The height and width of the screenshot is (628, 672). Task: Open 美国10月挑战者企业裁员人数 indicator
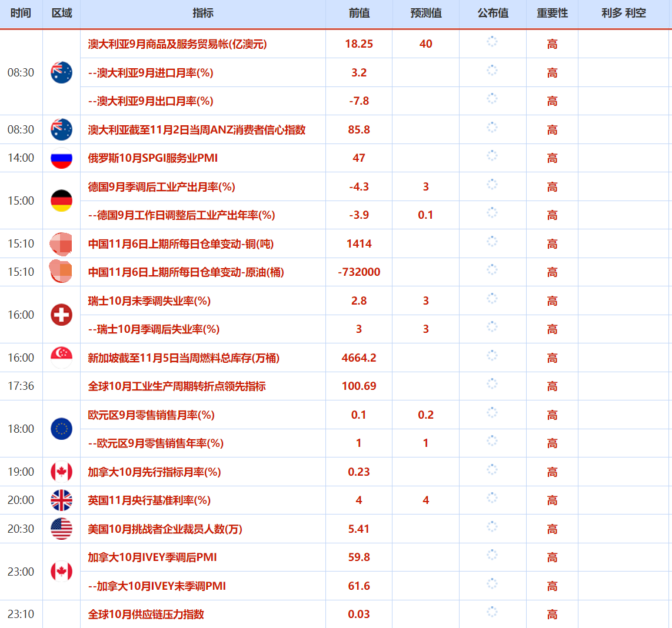point(165,529)
